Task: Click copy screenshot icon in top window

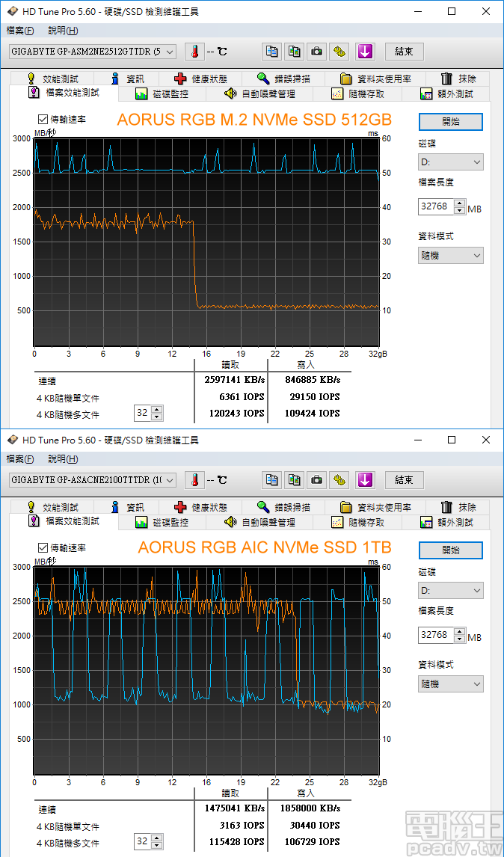Action: [294, 52]
